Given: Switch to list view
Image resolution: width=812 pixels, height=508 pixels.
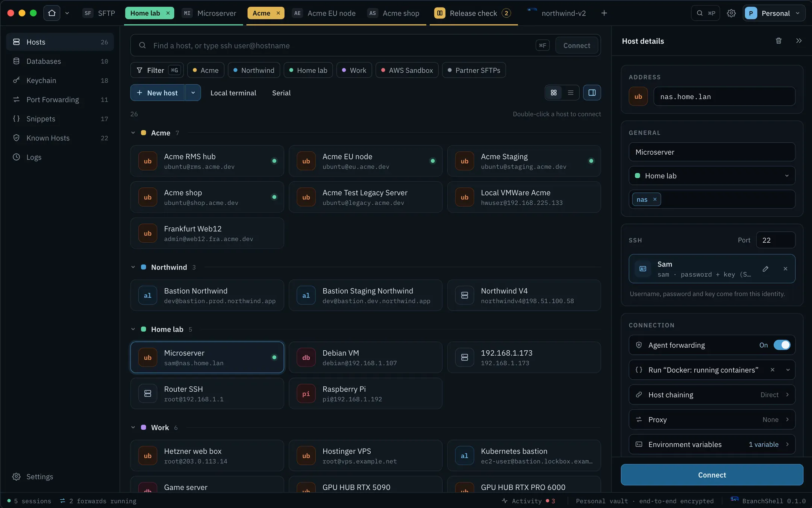Looking at the screenshot, I should (x=571, y=93).
